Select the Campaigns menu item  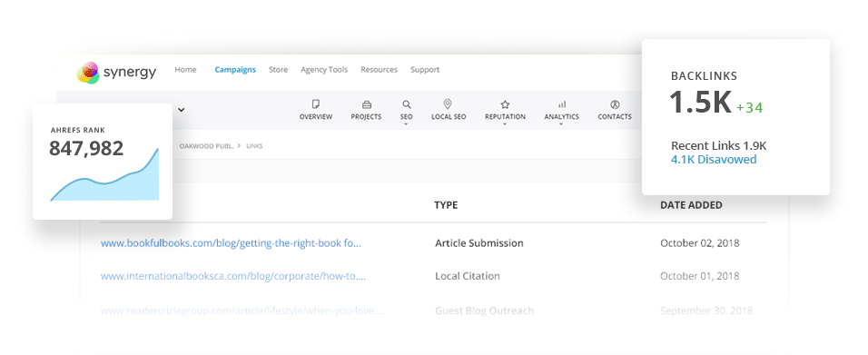[x=235, y=70]
